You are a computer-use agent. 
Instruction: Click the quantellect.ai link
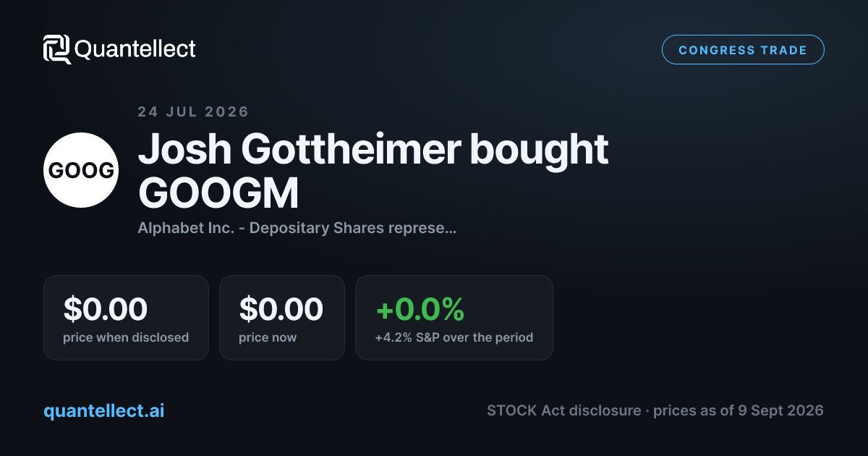point(104,410)
